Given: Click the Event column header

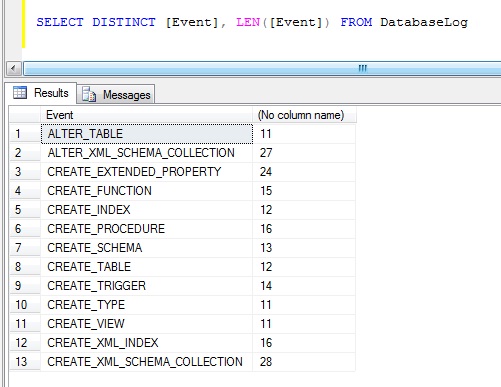Looking at the screenshot, I should [x=147, y=115].
